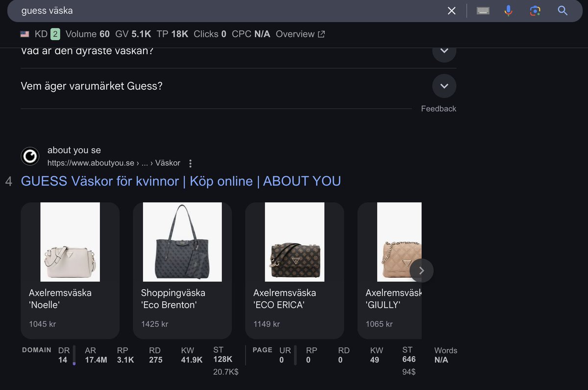Open the 'ECO ERICA' bag product image
Screen dimensions: 588x390
pos(294,242)
